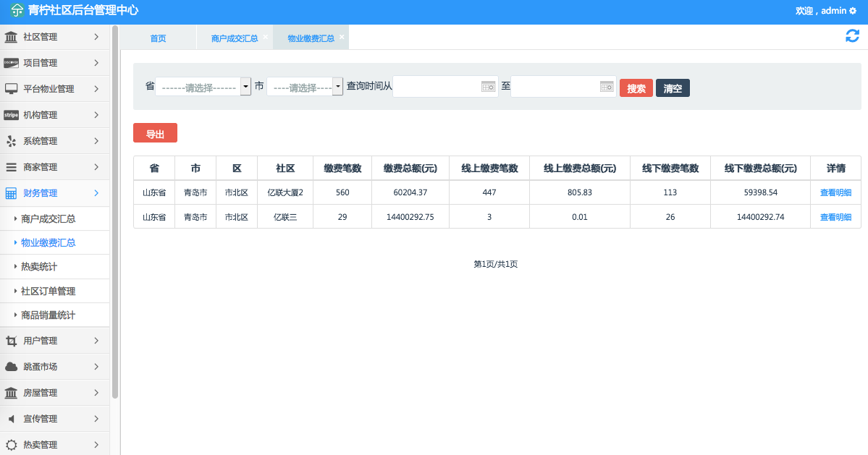Close the 商户成交汇总 tab

click(x=265, y=36)
